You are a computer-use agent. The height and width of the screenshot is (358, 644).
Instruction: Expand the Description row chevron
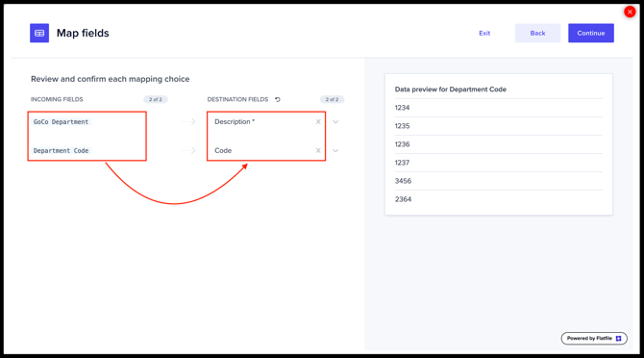pyautogui.click(x=335, y=121)
